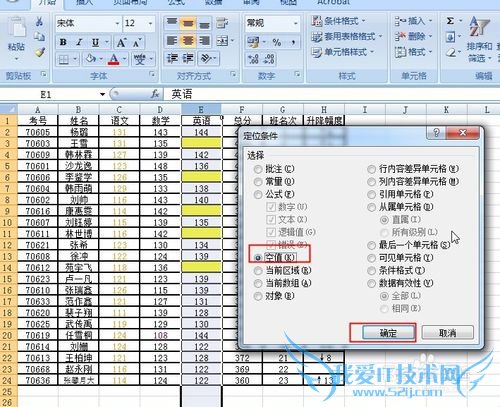Decrease indent in alignment group
Screen dimensions: 500x407
(x=172, y=59)
